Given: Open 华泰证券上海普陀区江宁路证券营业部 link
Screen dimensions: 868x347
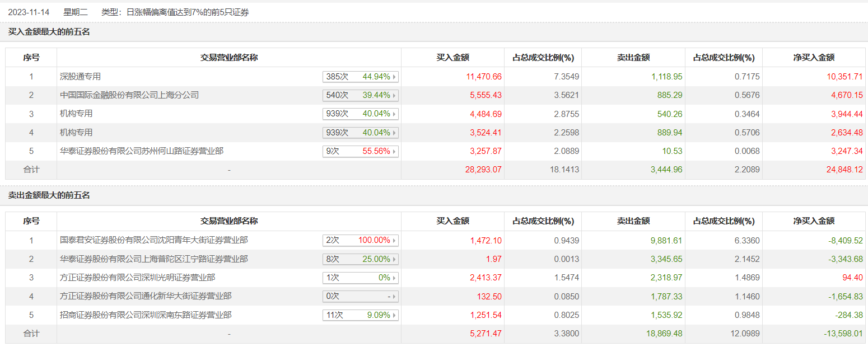Looking at the screenshot, I should click(154, 259).
